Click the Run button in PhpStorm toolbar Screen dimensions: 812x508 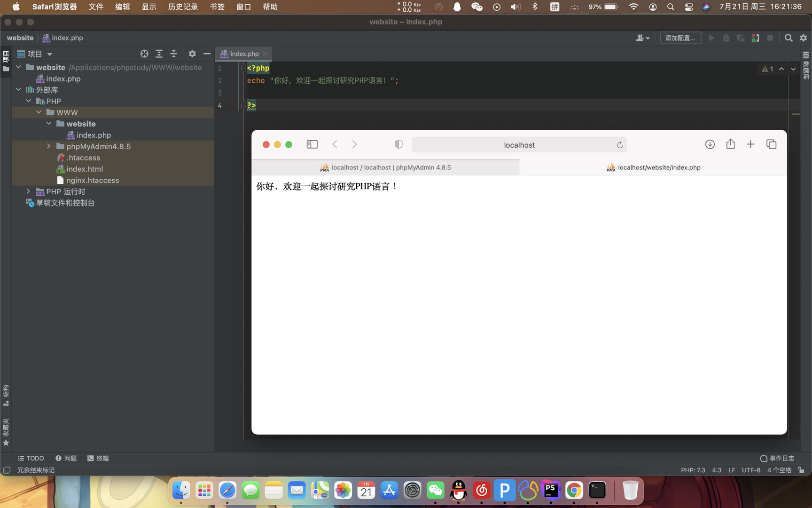[711, 38]
